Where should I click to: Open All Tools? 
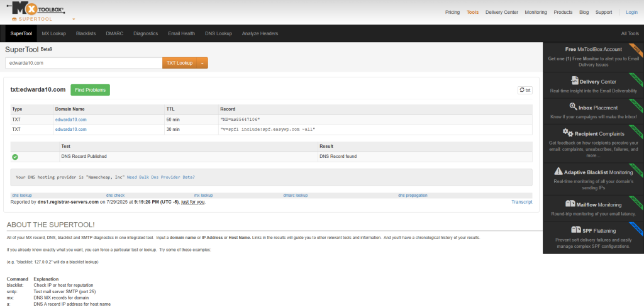tap(630, 34)
